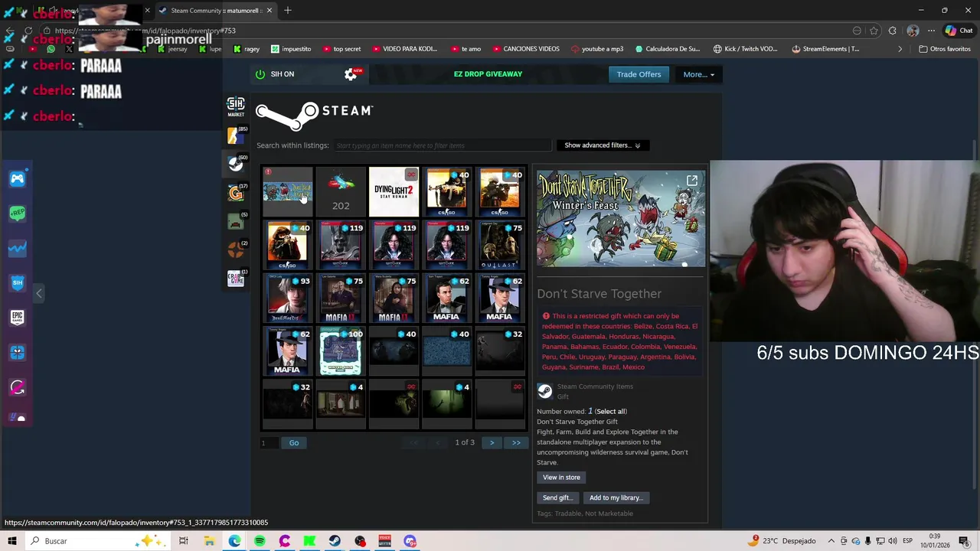The height and width of the screenshot is (551, 980).
Task: Open the top secret bookmark
Action: coord(341,49)
